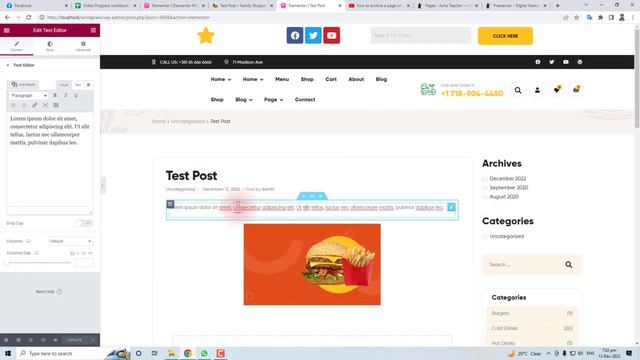Open the Cart nav item
This screenshot has width=640, height=360.
click(x=331, y=79)
